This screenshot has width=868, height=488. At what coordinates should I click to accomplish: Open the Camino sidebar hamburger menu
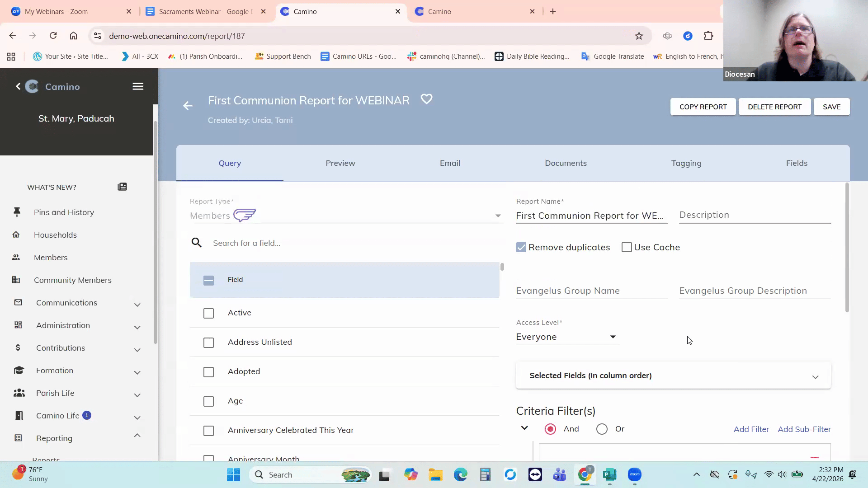point(138,86)
